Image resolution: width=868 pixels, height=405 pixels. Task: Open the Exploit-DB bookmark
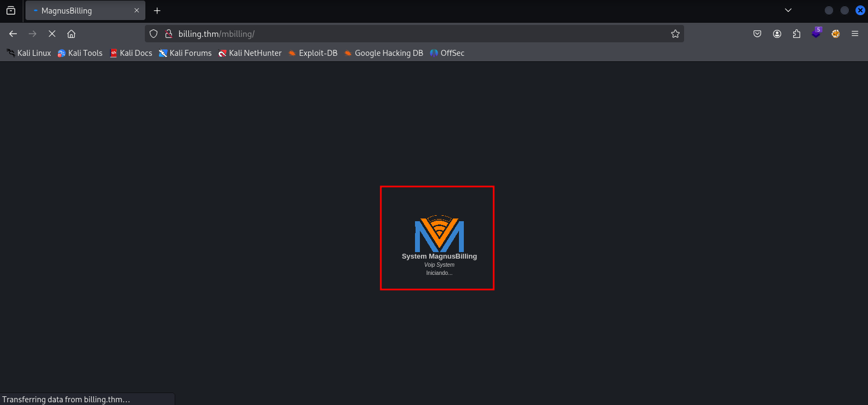[312, 53]
